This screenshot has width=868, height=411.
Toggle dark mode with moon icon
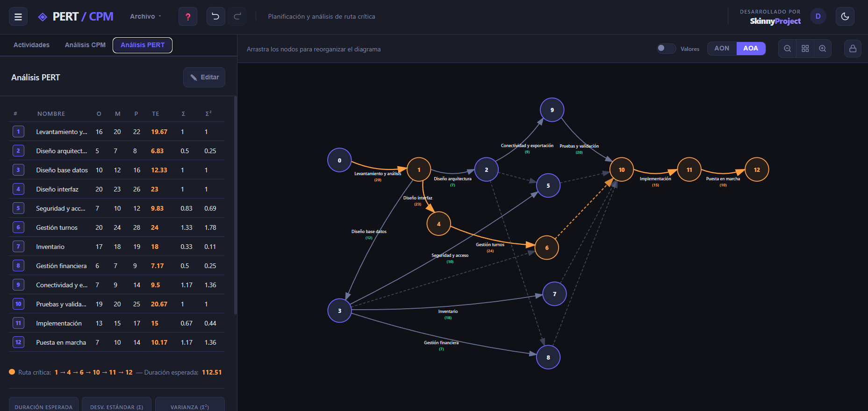click(x=845, y=16)
